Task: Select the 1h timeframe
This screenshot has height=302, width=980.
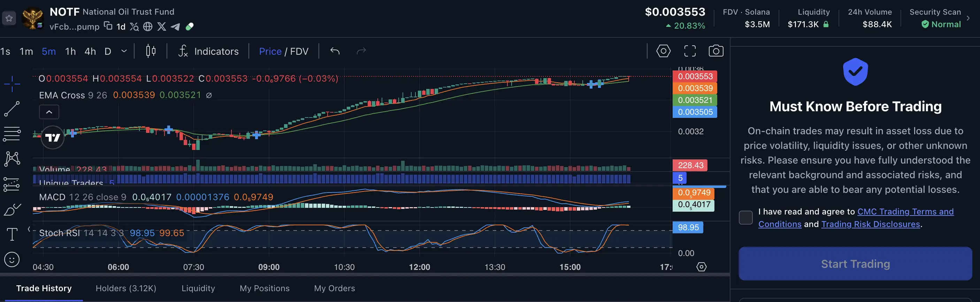Action: click(x=70, y=51)
